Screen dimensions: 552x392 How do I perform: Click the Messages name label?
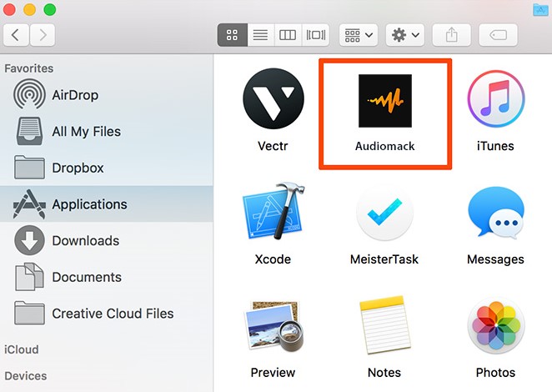pos(495,259)
